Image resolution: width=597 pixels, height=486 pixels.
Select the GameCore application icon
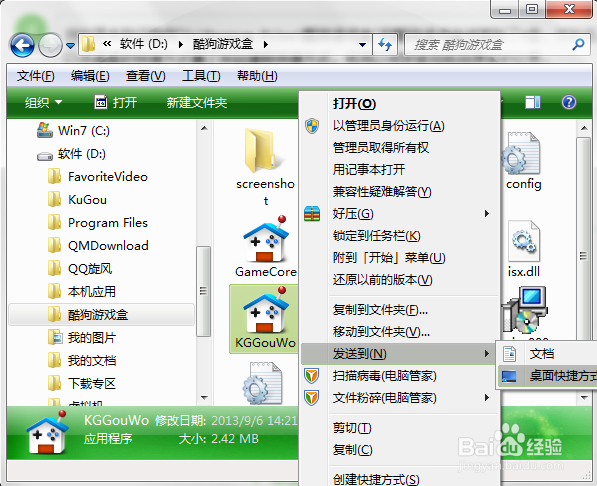tap(266, 240)
